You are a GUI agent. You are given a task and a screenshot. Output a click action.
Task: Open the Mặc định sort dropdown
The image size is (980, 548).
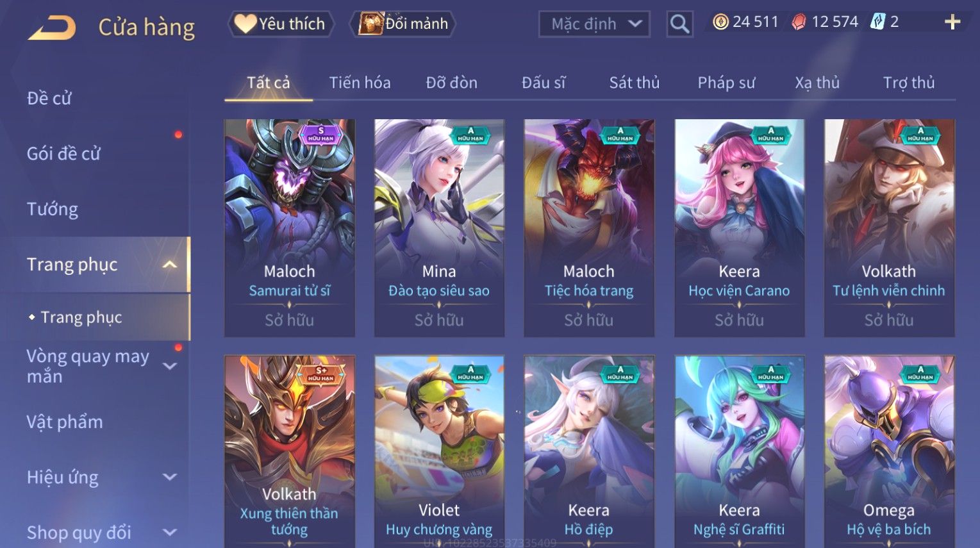pos(594,24)
